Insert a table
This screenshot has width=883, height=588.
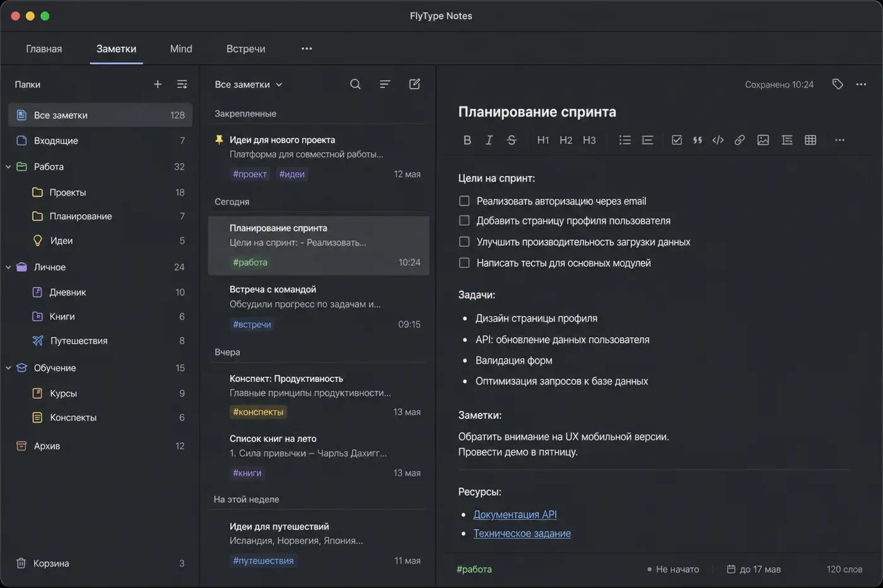810,140
